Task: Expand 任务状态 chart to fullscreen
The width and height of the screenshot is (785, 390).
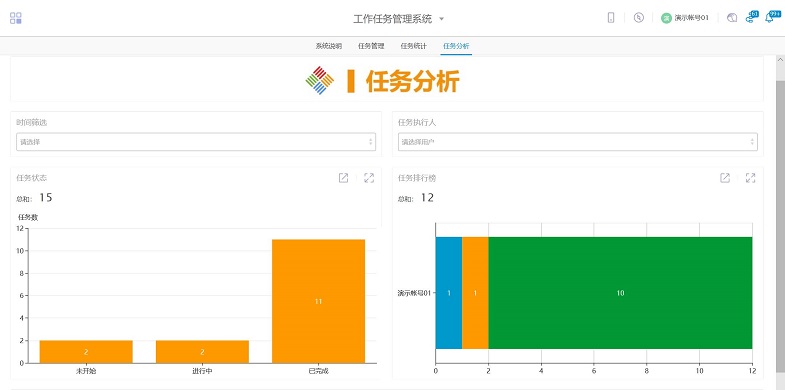Action: click(x=369, y=178)
